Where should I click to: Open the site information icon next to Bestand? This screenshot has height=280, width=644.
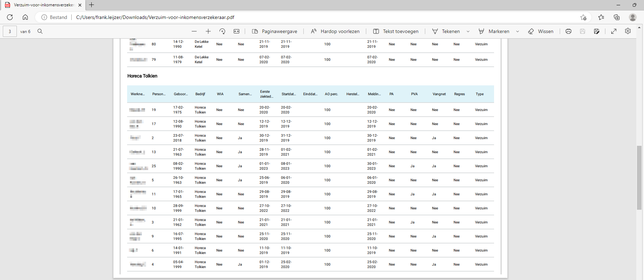(44, 17)
